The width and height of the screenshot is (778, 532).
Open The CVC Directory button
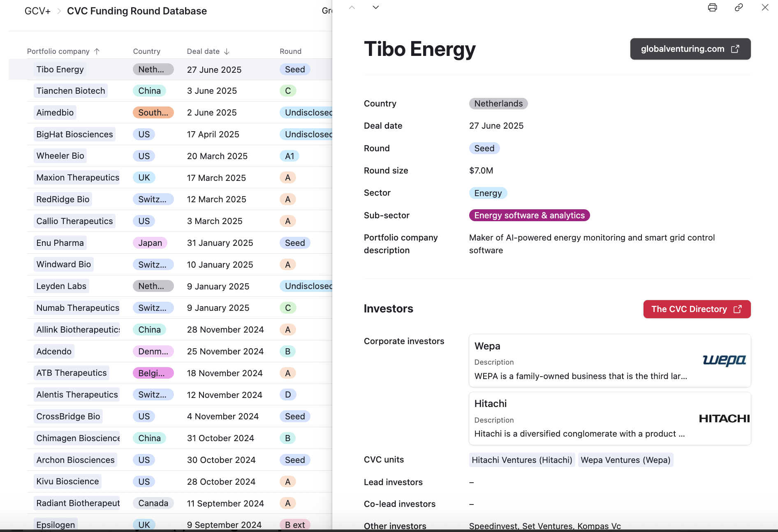[697, 309]
